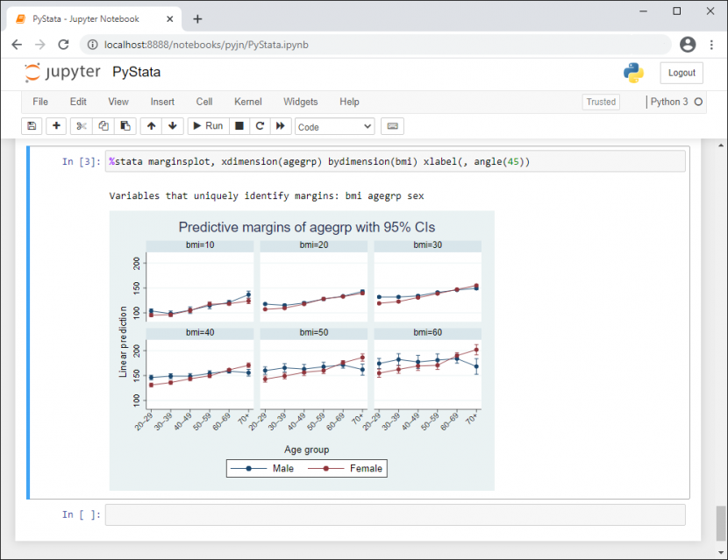The width and height of the screenshot is (728, 560).
Task: Insert a new cell below with plus icon
Action: tap(55, 126)
